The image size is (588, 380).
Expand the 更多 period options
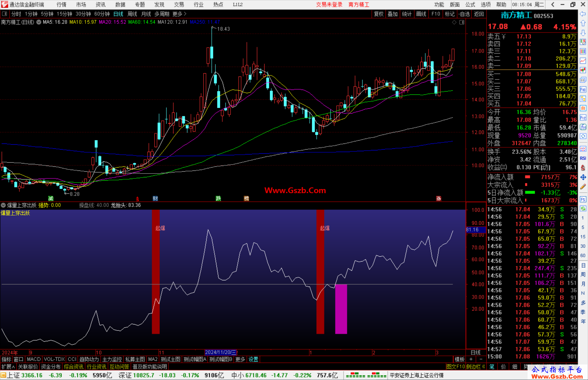coord(179,14)
